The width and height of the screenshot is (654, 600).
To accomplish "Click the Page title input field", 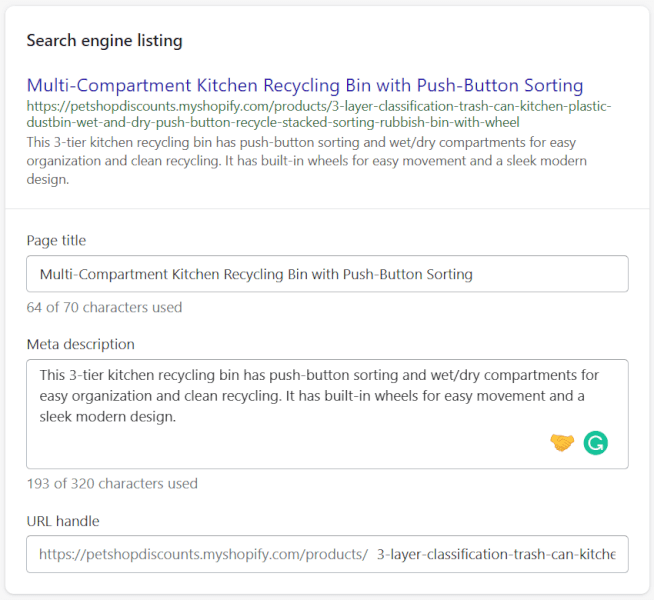I will tap(327, 274).
